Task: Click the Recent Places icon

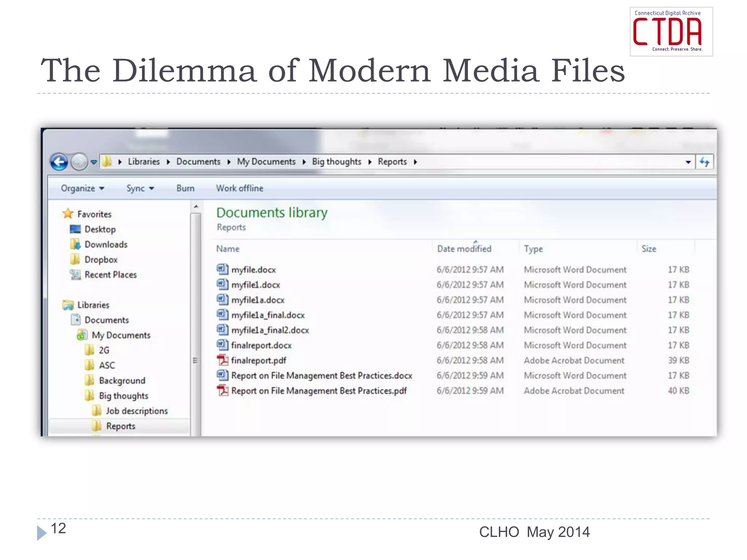Action: tap(75, 275)
